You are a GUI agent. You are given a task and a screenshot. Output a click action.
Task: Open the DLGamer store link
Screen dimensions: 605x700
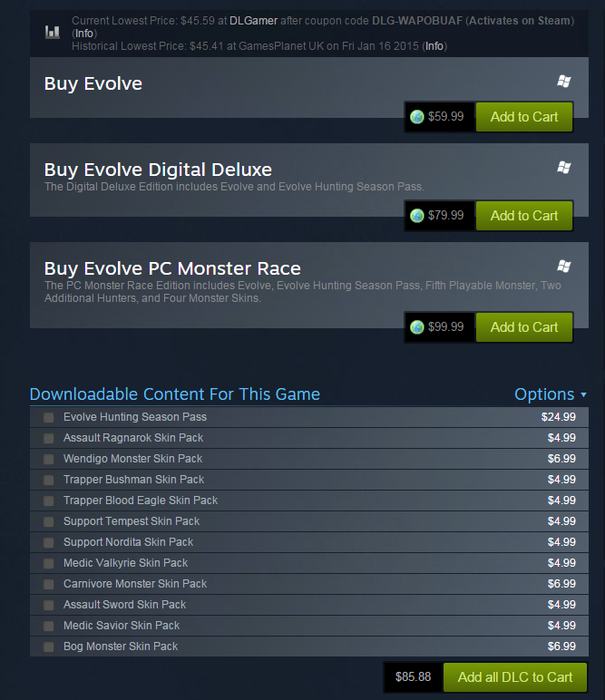tap(253, 21)
